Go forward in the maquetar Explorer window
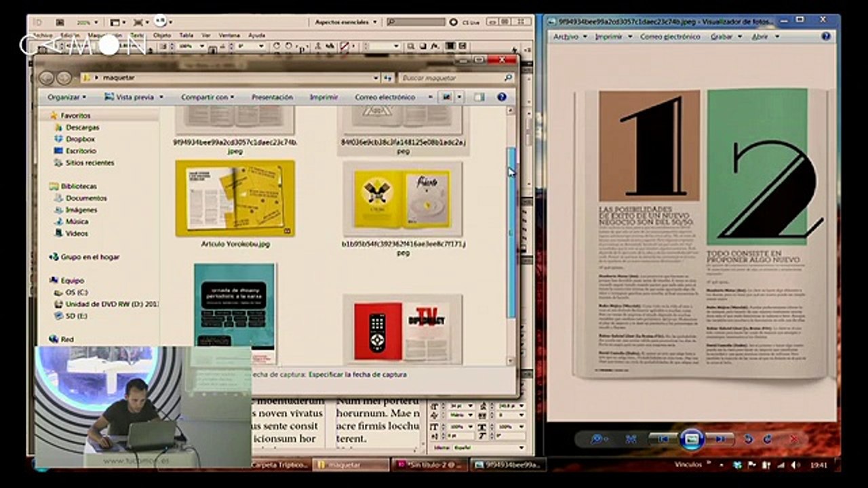Image resolution: width=868 pixels, height=488 pixels. [64, 78]
